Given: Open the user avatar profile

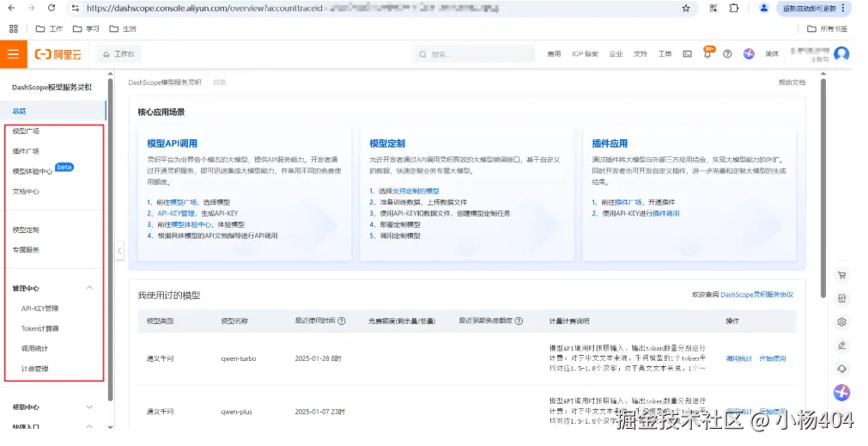Looking at the screenshot, I should 841,54.
